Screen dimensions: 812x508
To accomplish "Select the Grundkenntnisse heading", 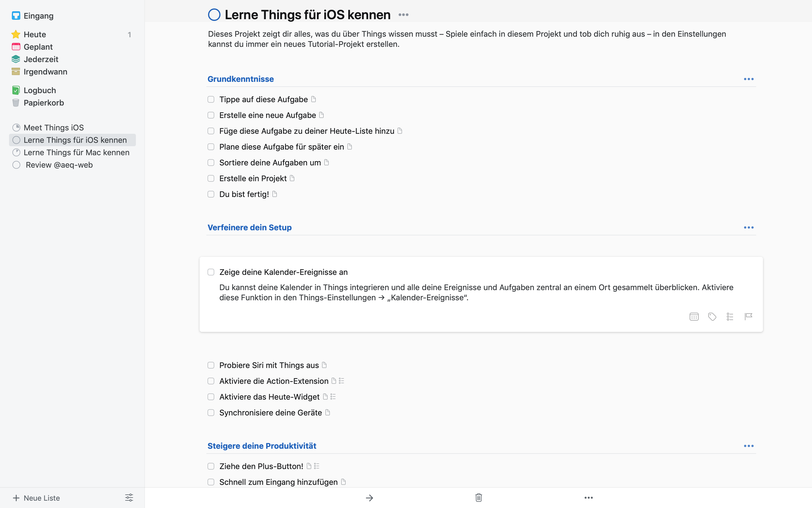I will click(x=240, y=79).
